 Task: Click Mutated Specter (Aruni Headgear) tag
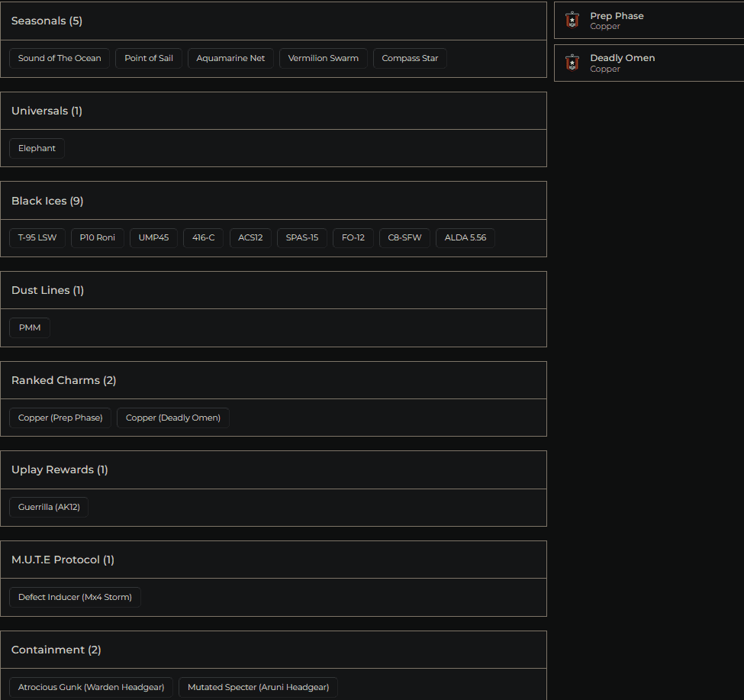(x=258, y=688)
